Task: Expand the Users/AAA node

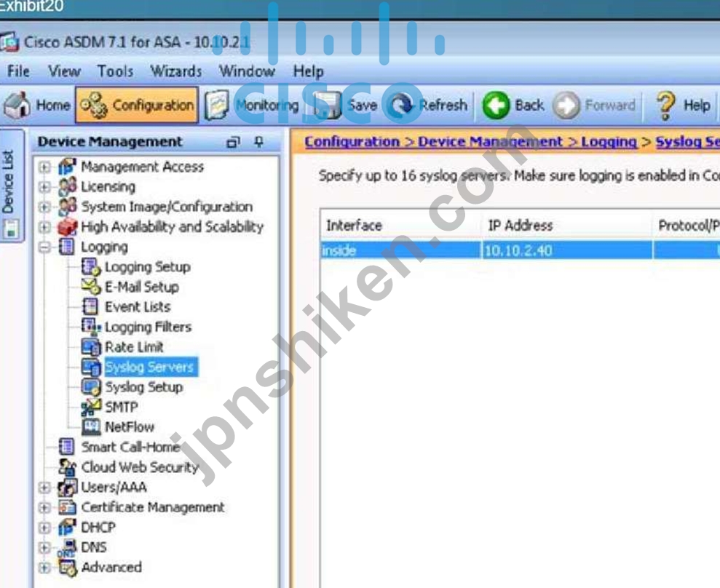Action: [x=44, y=488]
